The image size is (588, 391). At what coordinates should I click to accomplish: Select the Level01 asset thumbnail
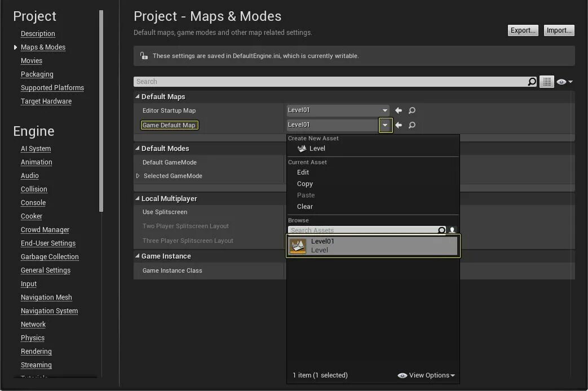pos(298,246)
